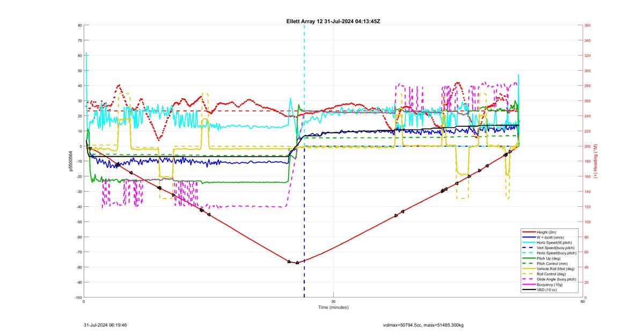Click the red line sample beside Height legend
Image resolution: width=644 pixels, height=334 pixels.
(528, 231)
